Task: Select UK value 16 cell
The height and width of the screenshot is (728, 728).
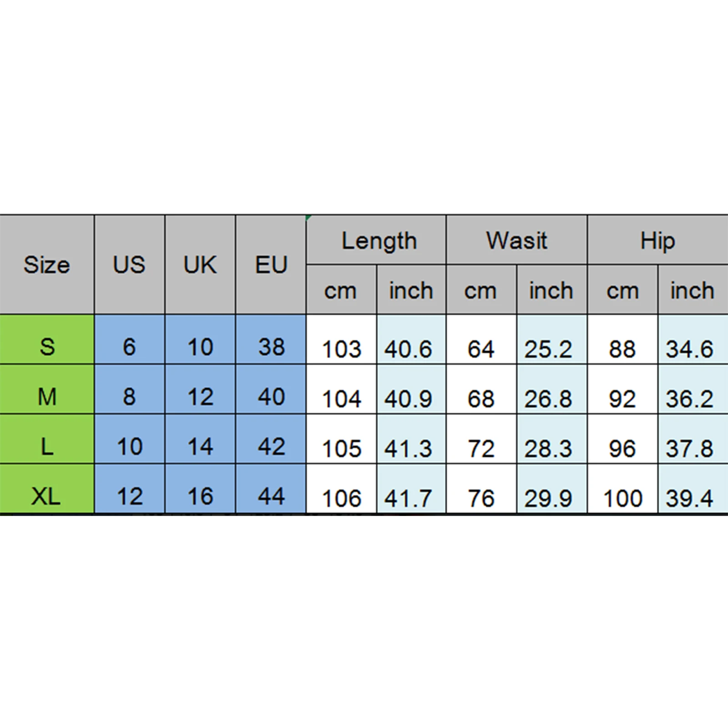Action: (x=200, y=489)
